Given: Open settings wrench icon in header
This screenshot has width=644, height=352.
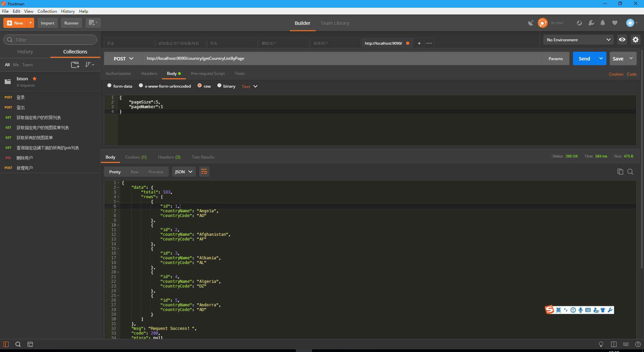Looking at the screenshot, I should click(591, 23).
